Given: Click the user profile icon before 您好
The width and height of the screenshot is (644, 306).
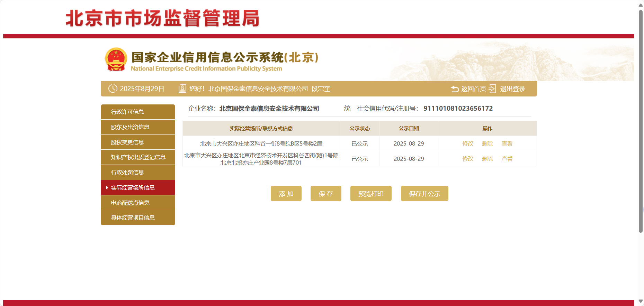Looking at the screenshot, I should tap(182, 89).
